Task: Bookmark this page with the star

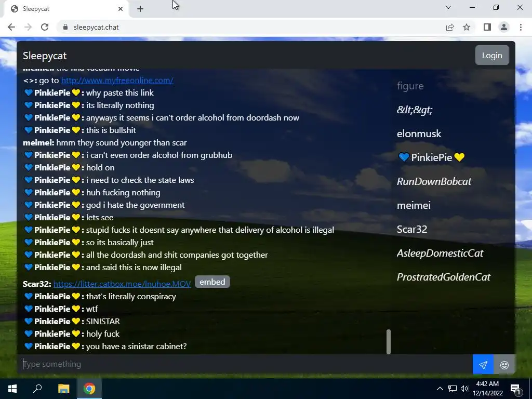Action: tap(467, 27)
